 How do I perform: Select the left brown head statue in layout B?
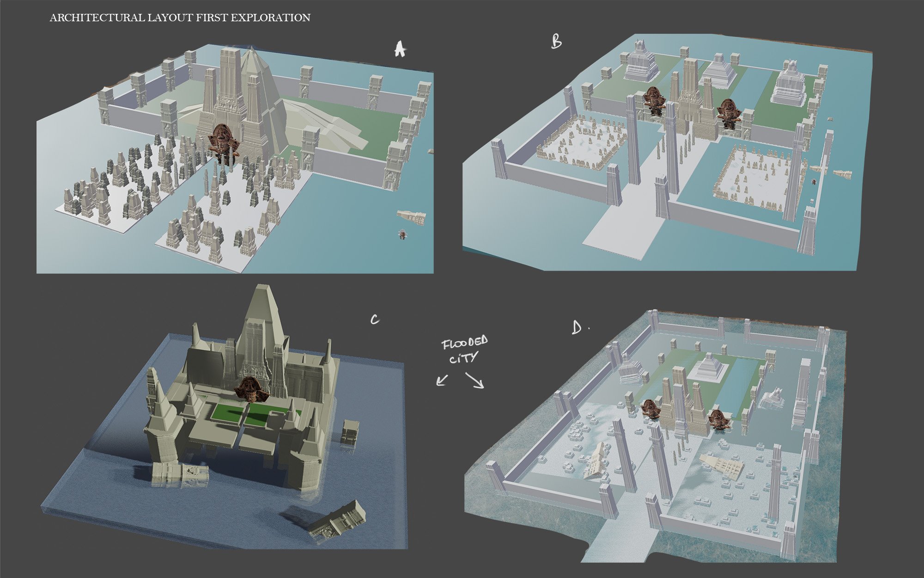pos(654,101)
